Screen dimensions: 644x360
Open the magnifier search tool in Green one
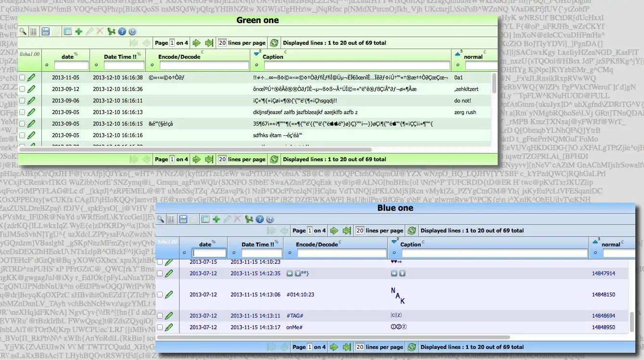tap(23, 31)
